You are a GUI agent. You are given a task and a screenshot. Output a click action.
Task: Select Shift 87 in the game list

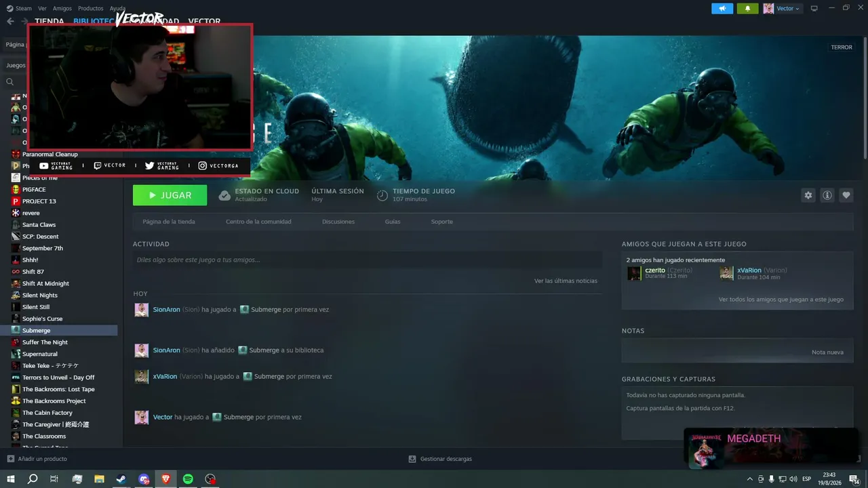point(33,272)
